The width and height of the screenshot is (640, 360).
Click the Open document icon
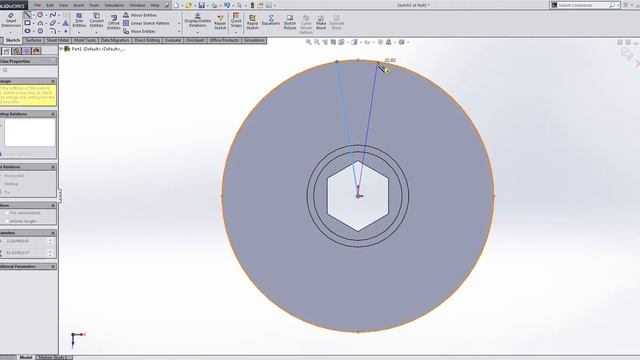click(x=189, y=5)
